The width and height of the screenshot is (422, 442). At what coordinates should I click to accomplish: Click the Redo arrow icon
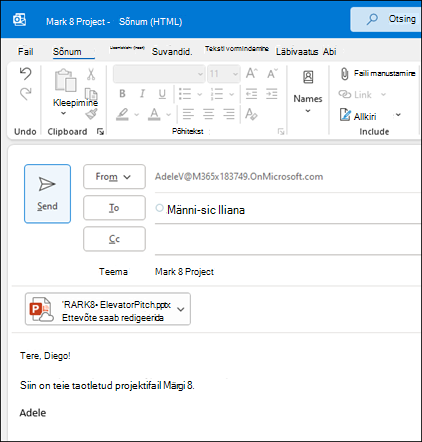[25, 94]
